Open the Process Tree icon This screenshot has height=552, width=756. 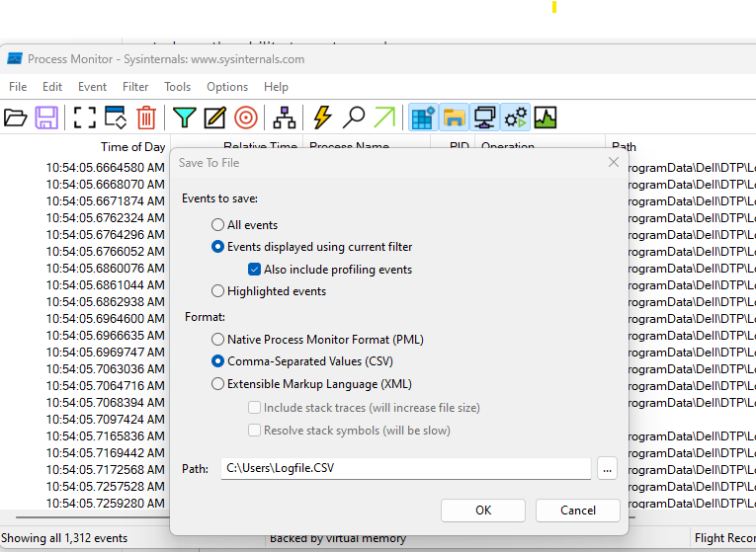pyautogui.click(x=285, y=118)
